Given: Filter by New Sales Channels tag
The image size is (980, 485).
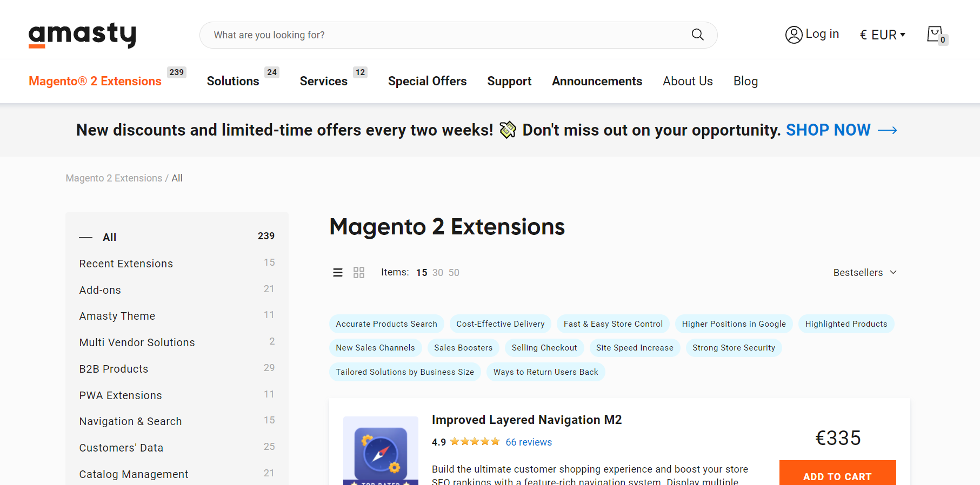Looking at the screenshot, I should pos(375,348).
